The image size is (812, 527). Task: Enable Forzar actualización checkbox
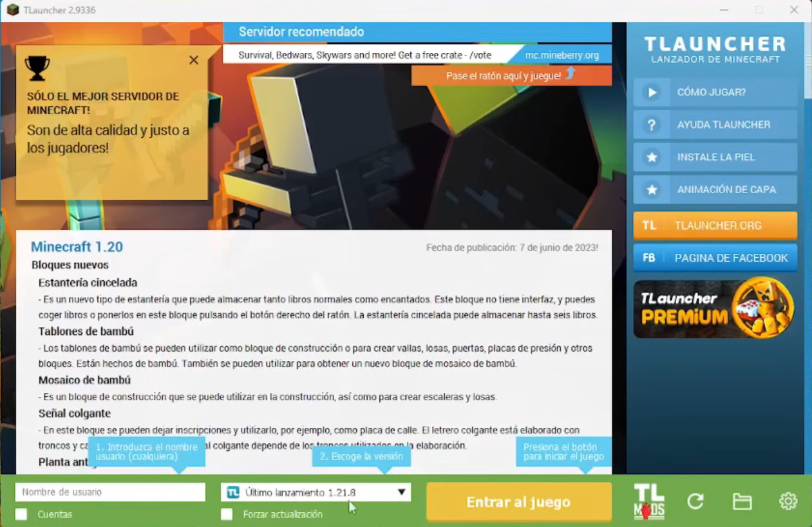[227, 514]
